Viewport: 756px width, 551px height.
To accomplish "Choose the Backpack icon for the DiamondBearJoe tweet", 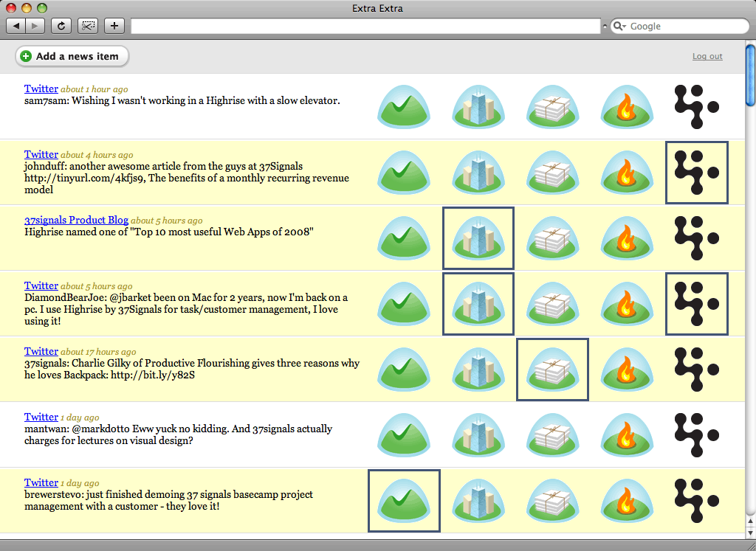I will (x=552, y=303).
